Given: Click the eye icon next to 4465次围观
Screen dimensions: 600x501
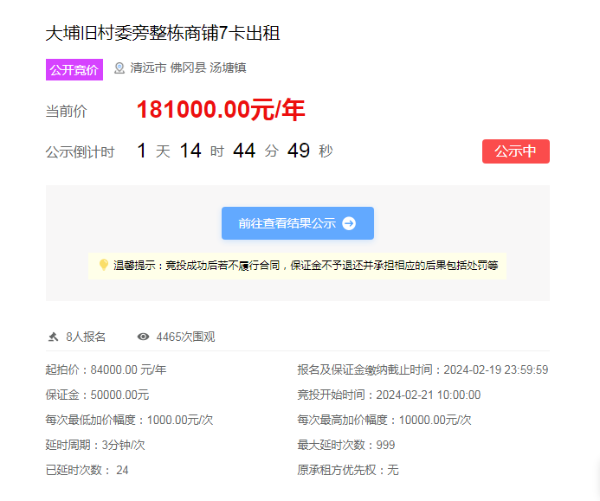Looking at the screenshot, I should (143, 337).
